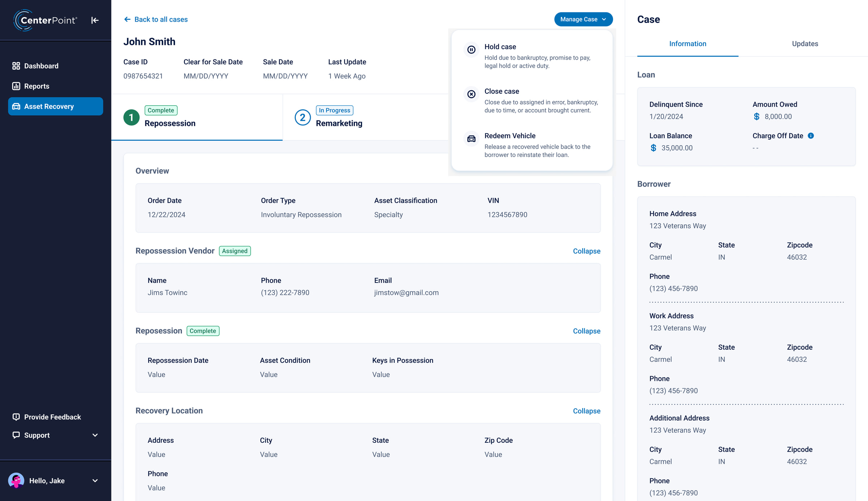The height and width of the screenshot is (501, 868).
Task: Click the Complete badge beside Repossession heading
Action: (x=203, y=331)
